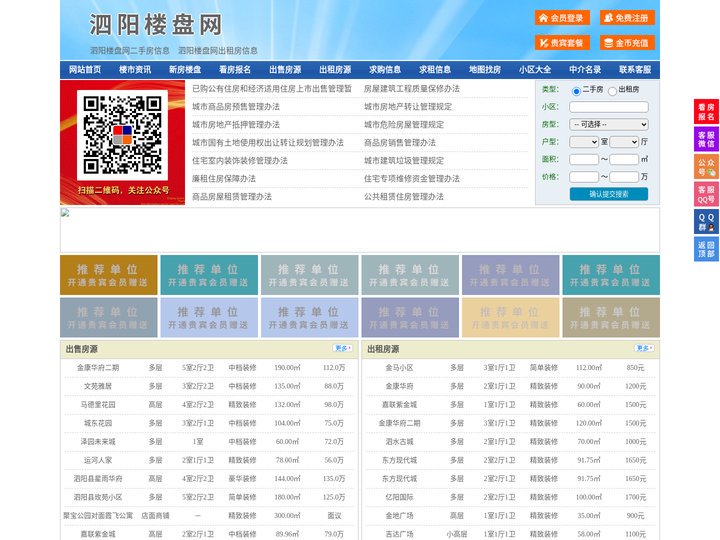Image resolution: width=720 pixels, height=540 pixels.
Task: Click the QR code banner image
Action: 123,142
